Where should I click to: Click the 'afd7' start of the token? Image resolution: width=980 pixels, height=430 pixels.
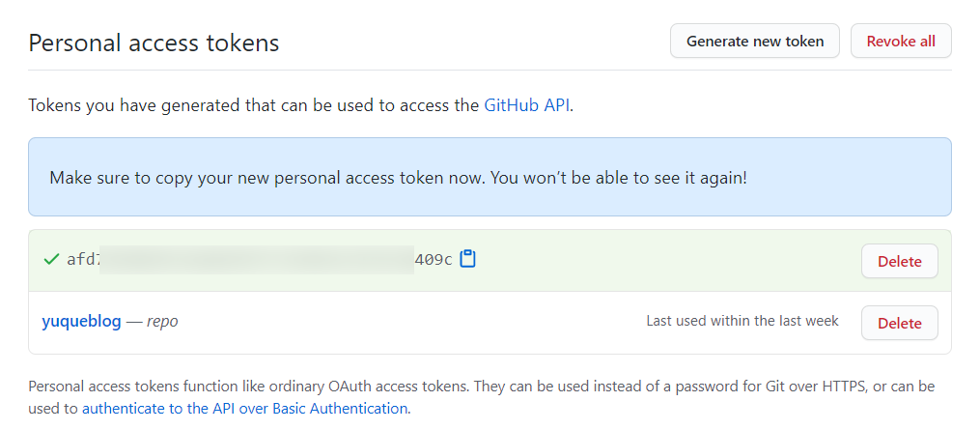[84, 259]
